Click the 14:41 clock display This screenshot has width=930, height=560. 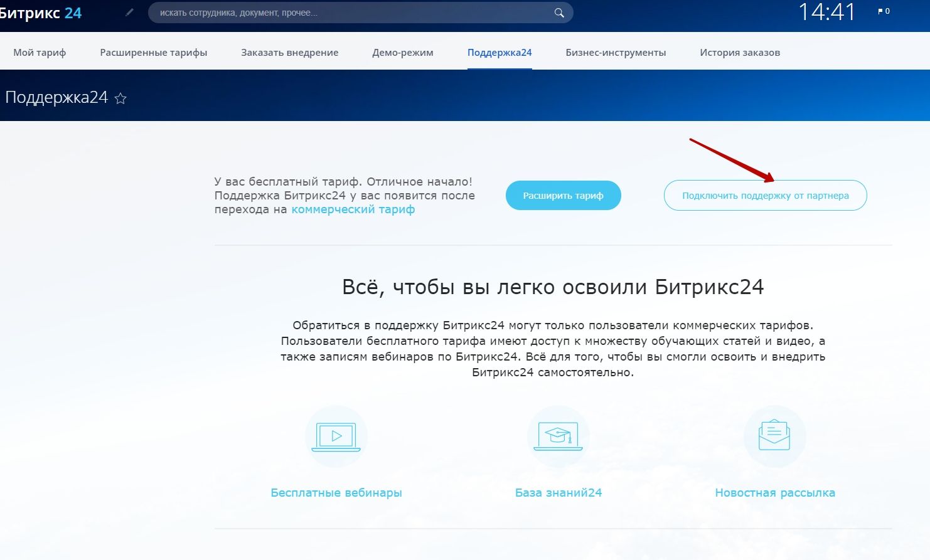coord(827,12)
